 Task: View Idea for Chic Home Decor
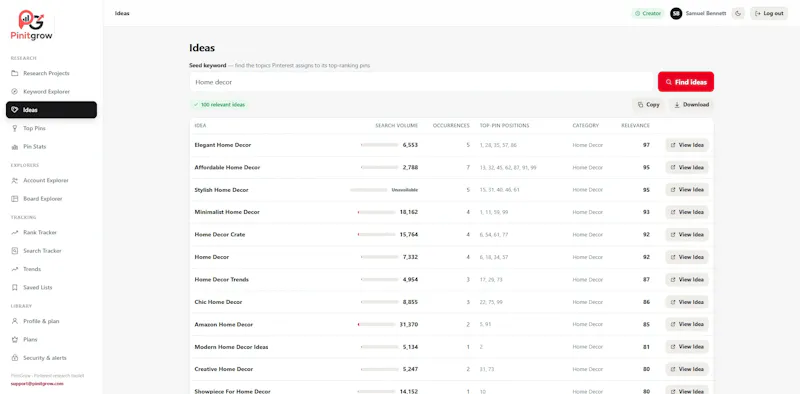pyautogui.click(x=687, y=302)
